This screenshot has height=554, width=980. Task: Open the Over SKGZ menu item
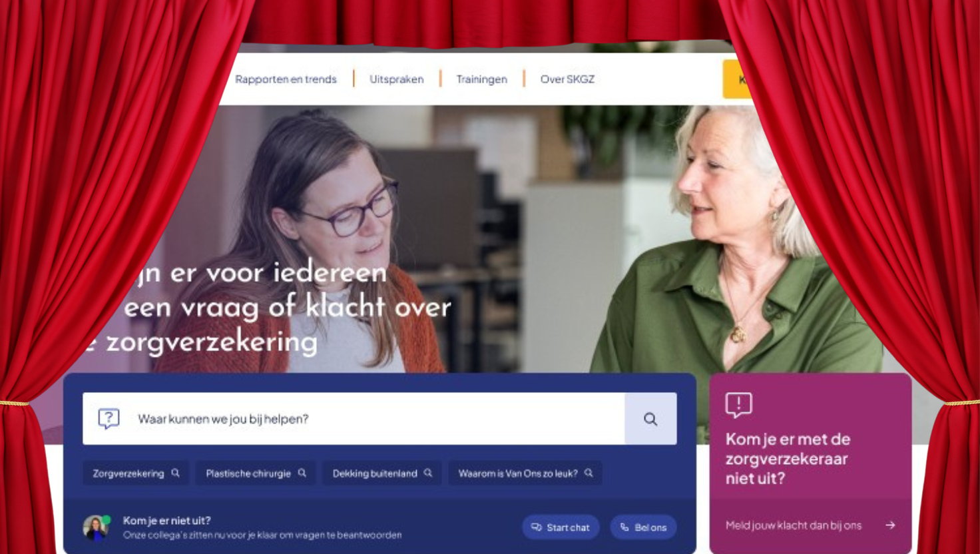pyautogui.click(x=567, y=79)
